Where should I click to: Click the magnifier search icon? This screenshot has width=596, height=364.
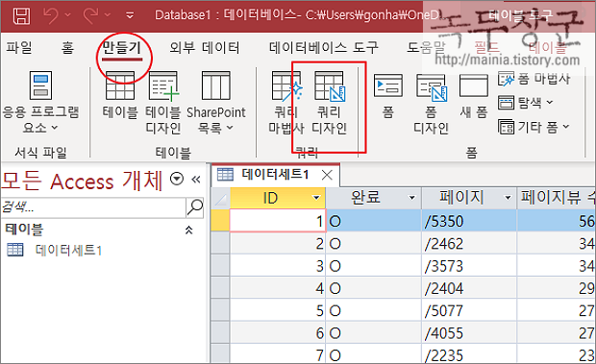195,207
